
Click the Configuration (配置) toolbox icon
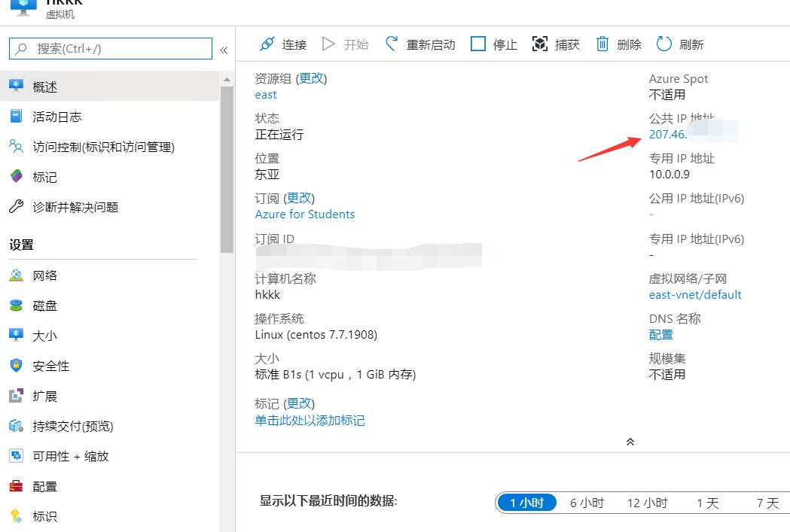click(16, 486)
